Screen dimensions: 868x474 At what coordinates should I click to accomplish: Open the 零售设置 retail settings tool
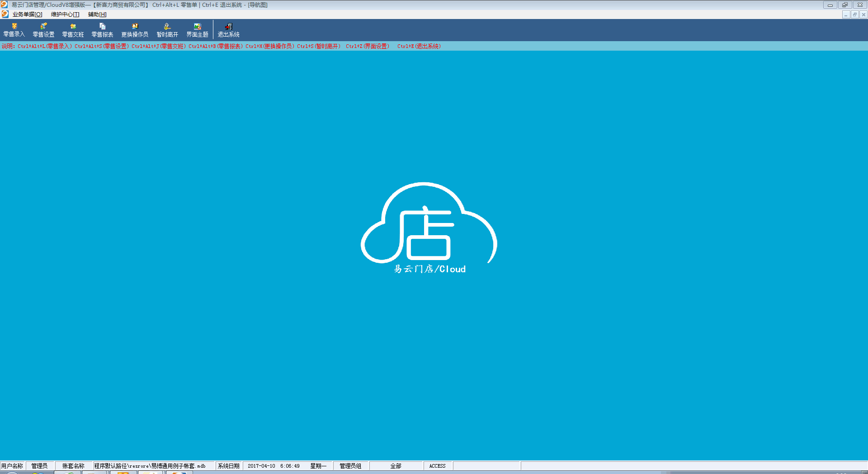tap(43, 30)
